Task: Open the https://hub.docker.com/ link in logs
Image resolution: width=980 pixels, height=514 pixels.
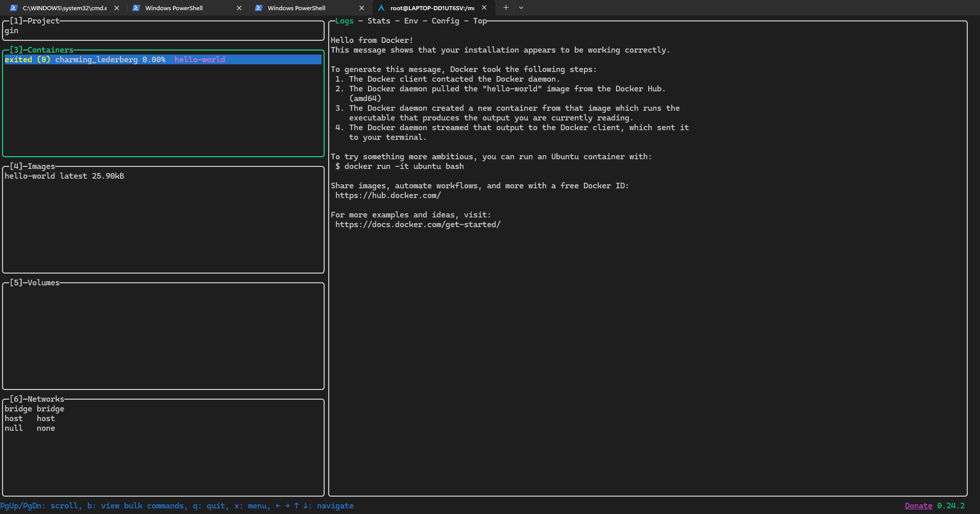Action: [388, 195]
